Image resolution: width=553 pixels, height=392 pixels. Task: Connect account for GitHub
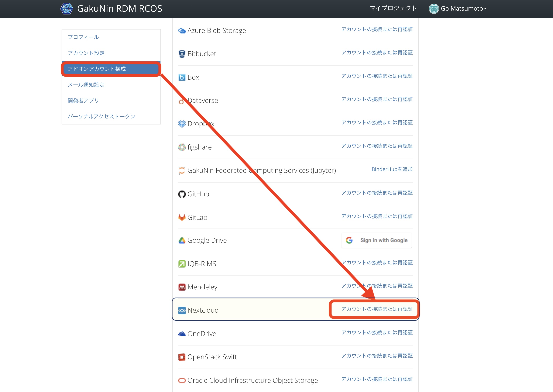[377, 193]
